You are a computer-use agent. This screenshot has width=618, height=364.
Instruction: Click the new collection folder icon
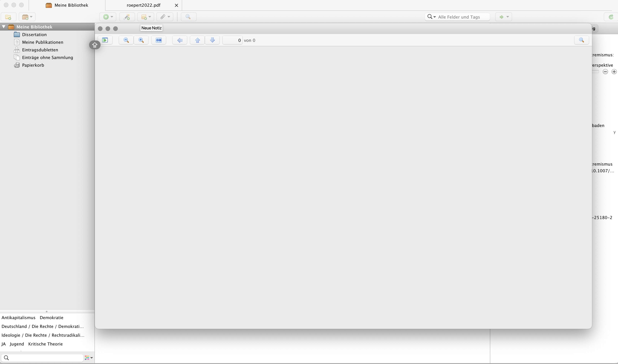pyautogui.click(x=8, y=17)
